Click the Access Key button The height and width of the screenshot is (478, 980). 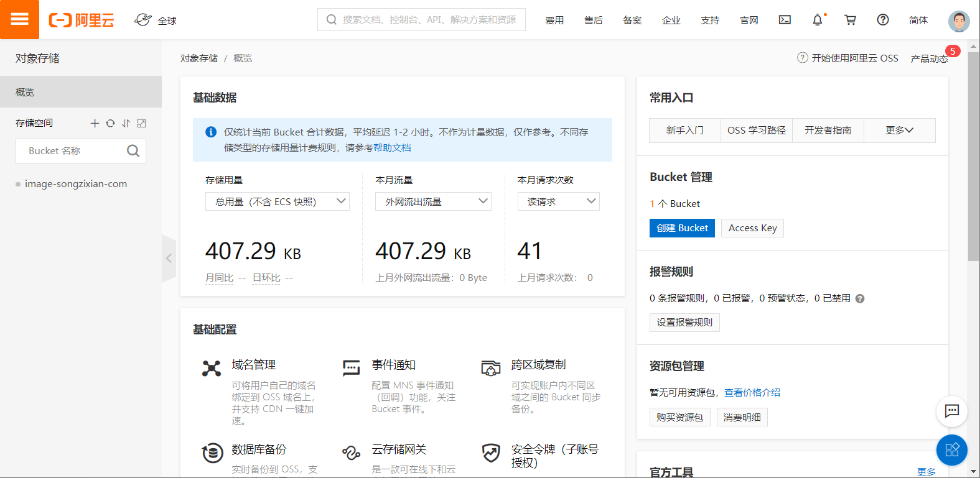click(753, 228)
